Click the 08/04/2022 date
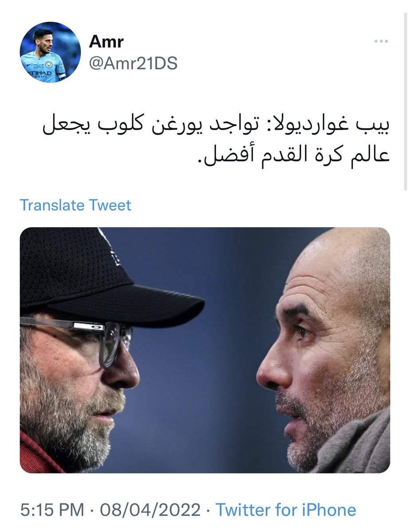Screen dimensions: 410x532 point(150,510)
